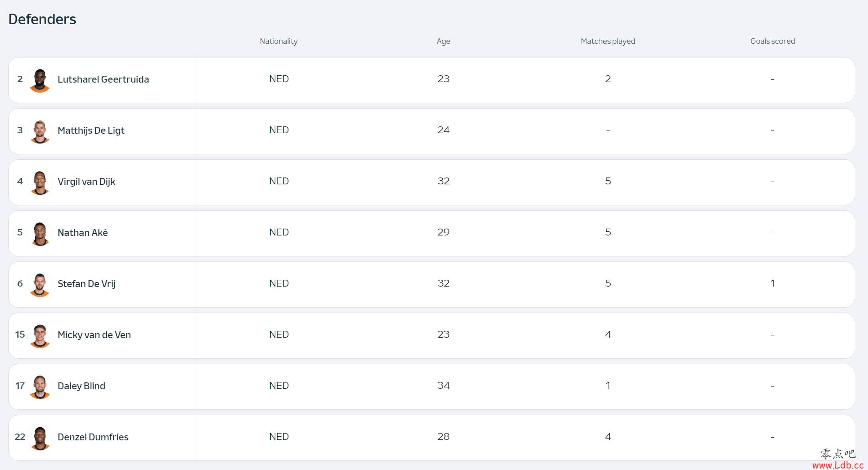This screenshot has width=868, height=470.
Task: Open Virgil van Dijk's player photo
Action: click(40, 182)
